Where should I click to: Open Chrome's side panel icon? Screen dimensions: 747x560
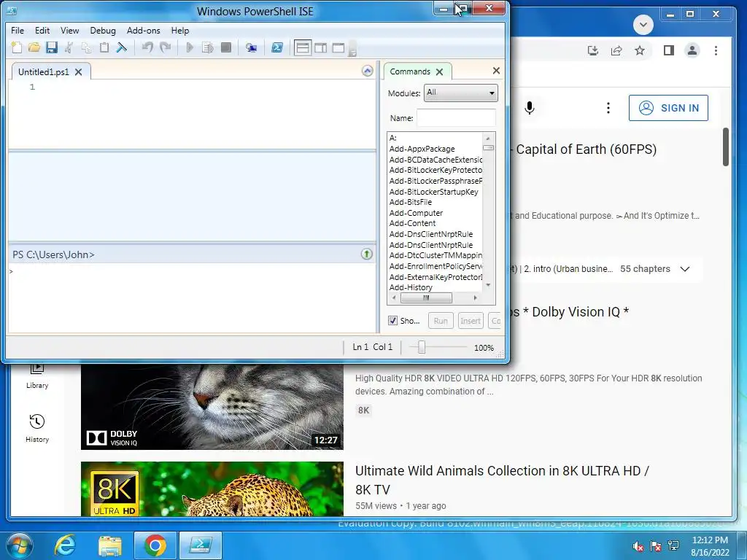click(x=668, y=50)
